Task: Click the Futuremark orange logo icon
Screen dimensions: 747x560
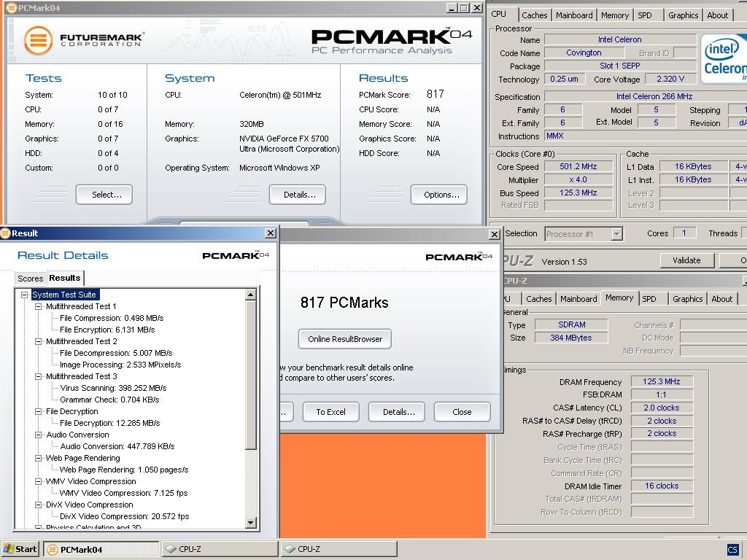Action: [38, 41]
